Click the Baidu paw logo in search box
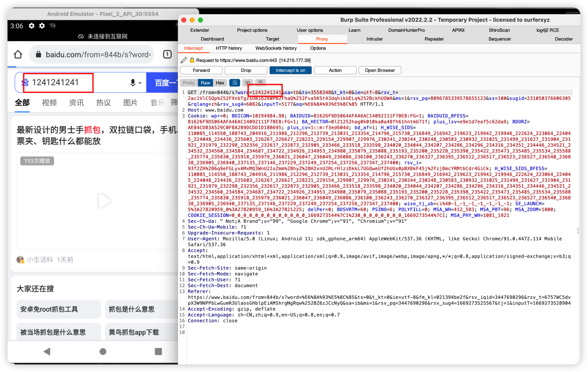The image size is (588, 372). pos(25,83)
